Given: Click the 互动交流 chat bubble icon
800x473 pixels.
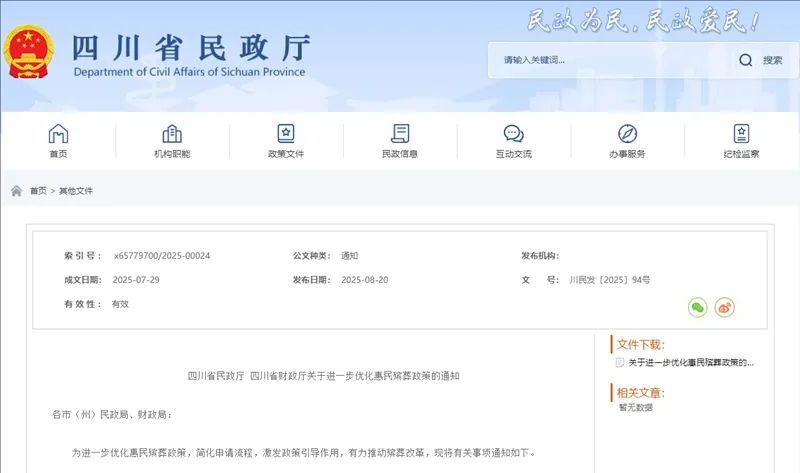Looking at the screenshot, I should click(514, 134).
